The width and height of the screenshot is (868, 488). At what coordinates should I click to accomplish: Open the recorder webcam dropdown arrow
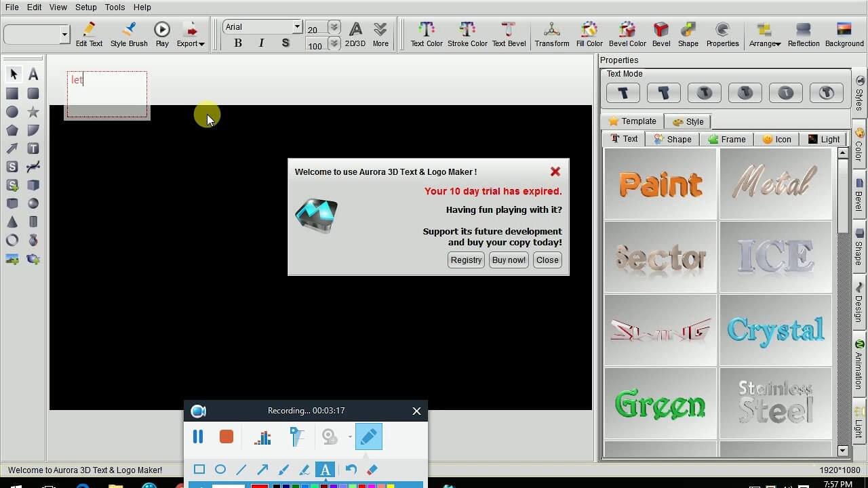350,437
